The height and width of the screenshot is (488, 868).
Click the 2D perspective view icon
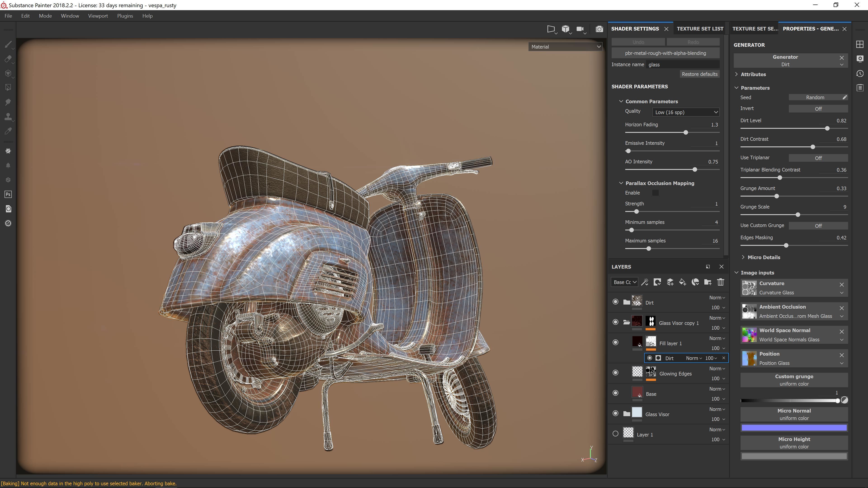click(551, 29)
